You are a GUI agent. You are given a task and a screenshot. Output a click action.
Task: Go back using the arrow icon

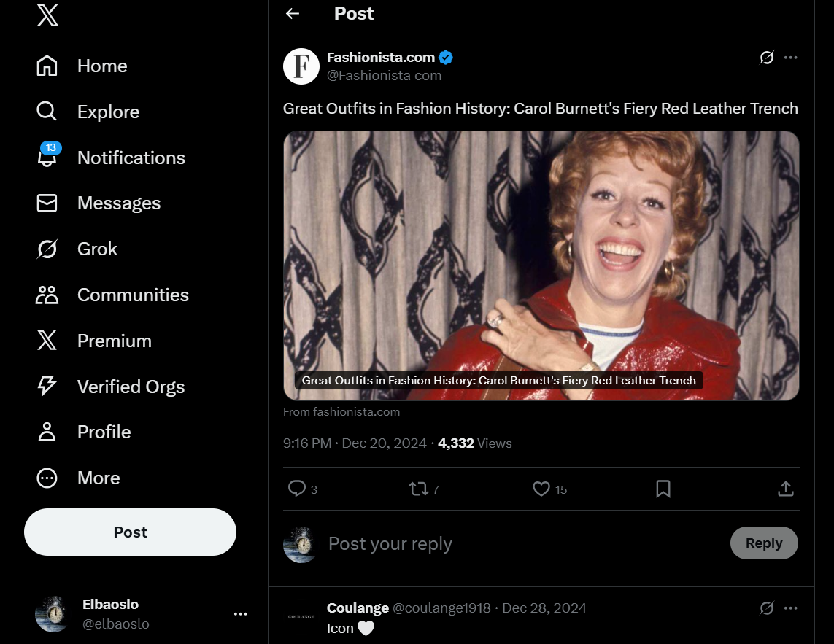click(293, 14)
